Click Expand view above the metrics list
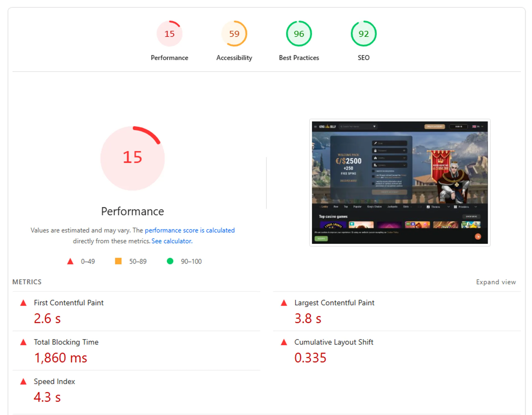 496,282
